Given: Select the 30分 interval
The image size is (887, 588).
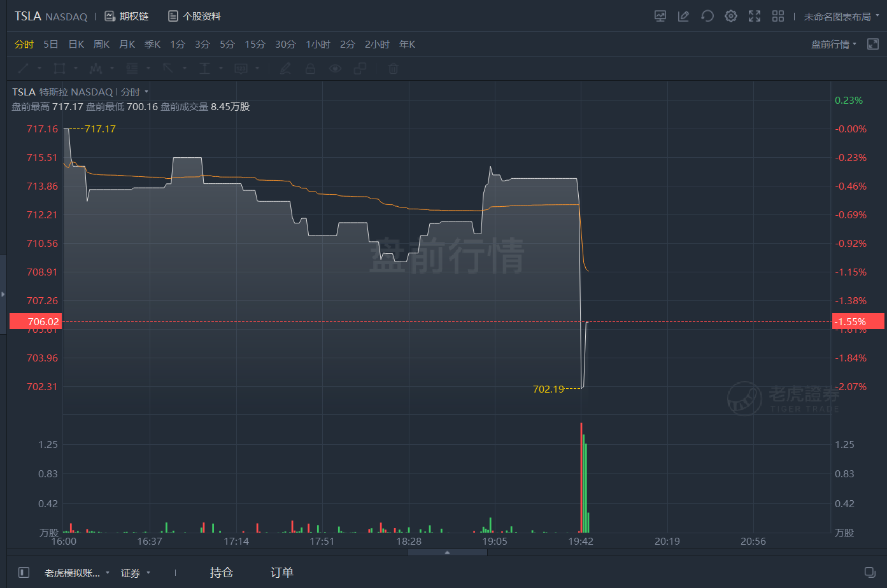Looking at the screenshot, I should pyautogui.click(x=285, y=44).
